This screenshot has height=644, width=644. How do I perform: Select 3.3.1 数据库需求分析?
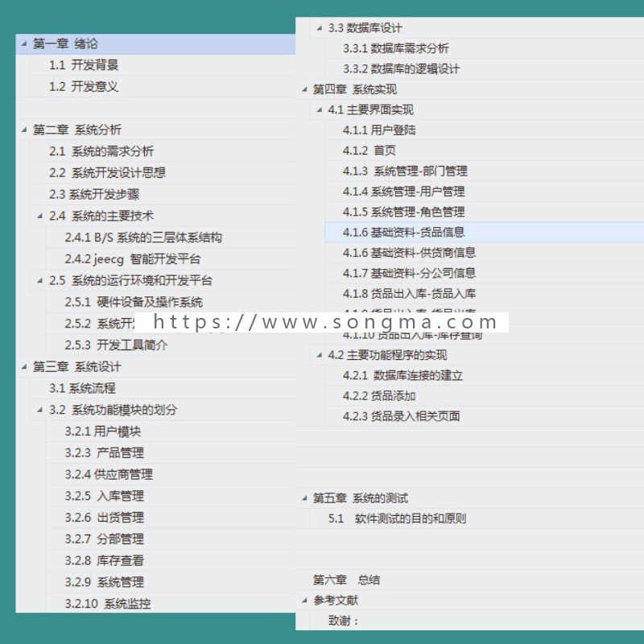[395, 48]
